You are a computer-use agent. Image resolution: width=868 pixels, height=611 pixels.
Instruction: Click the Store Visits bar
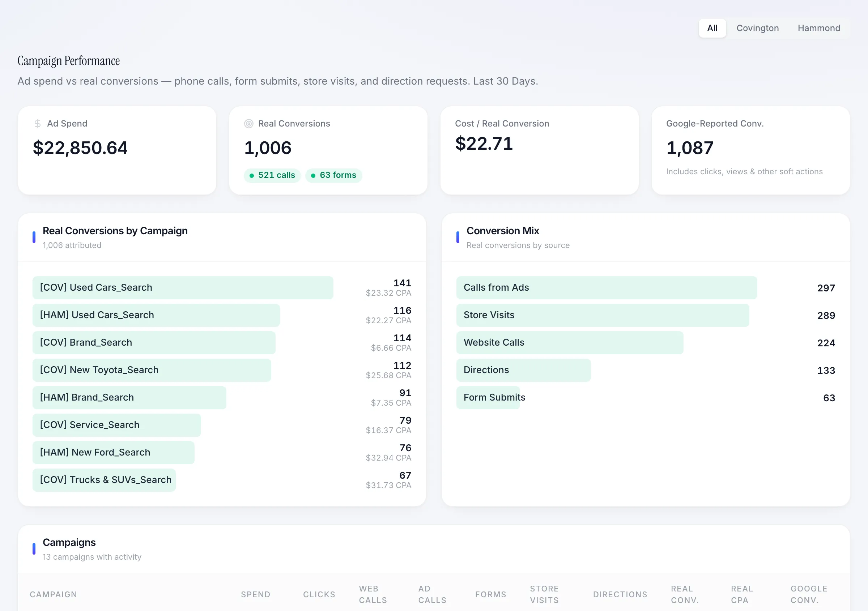(603, 315)
